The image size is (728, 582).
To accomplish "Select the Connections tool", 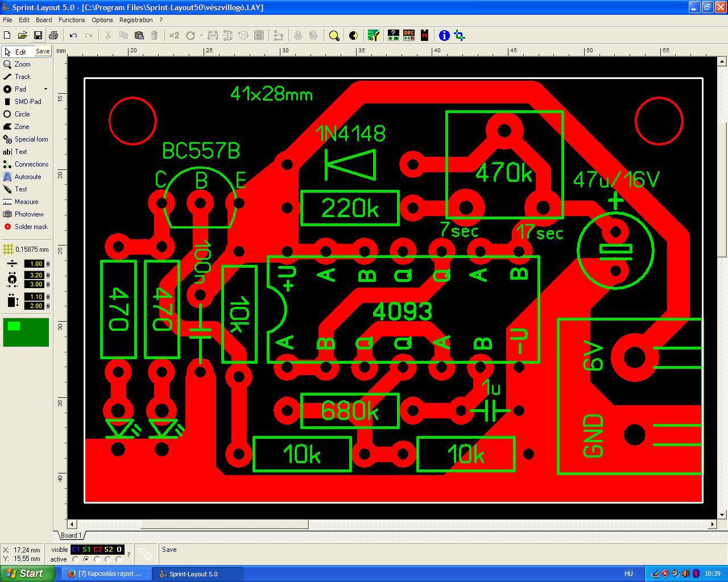I will click(26, 164).
